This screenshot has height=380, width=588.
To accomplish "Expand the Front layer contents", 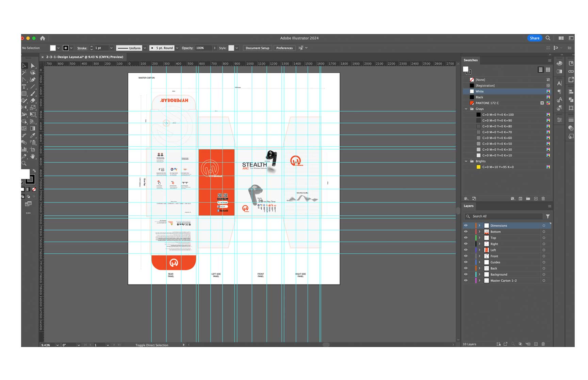I will click(x=480, y=256).
